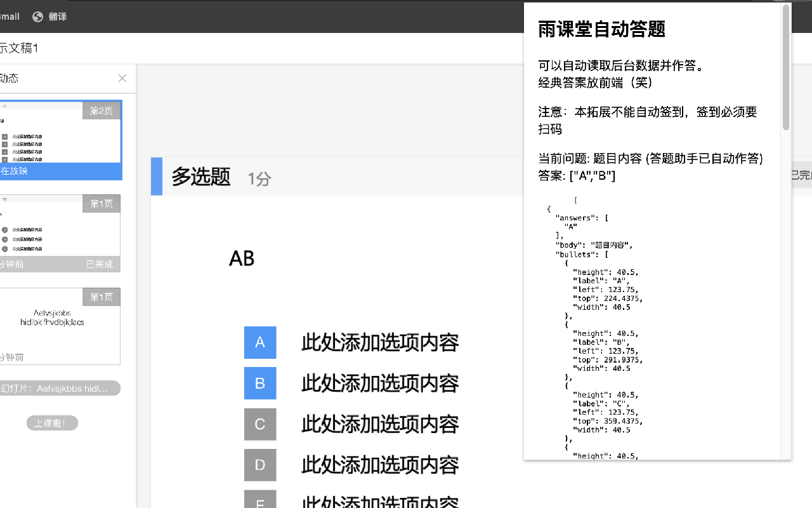
Task: Click the "label": "C" JSON line
Action: (x=601, y=403)
